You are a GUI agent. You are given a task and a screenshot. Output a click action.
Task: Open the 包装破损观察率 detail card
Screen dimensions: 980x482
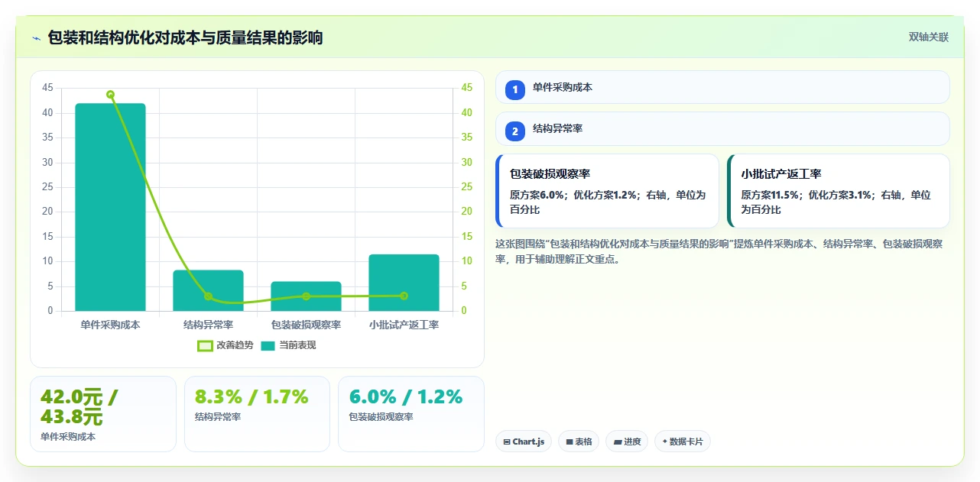(x=607, y=191)
